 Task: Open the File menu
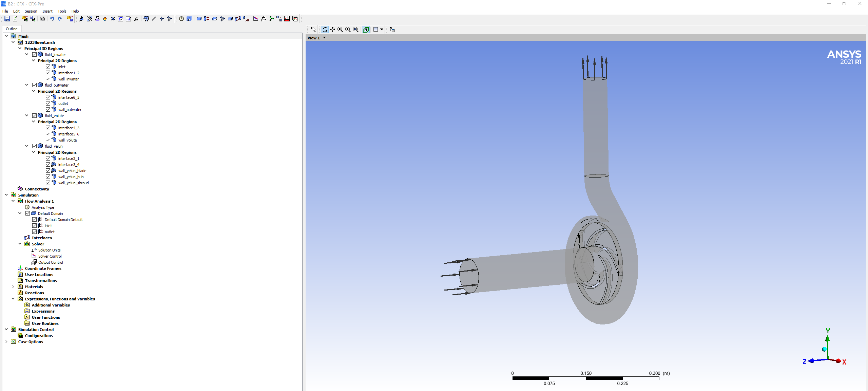tap(5, 11)
